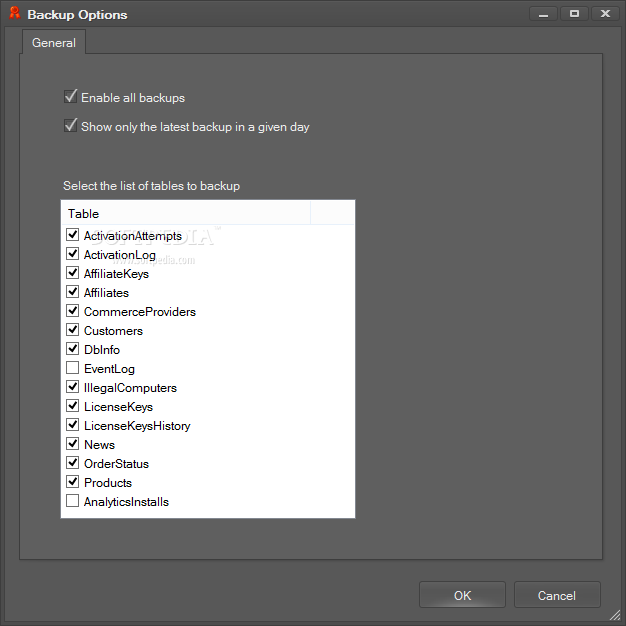Uncheck the LicenseKeys table checkbox

(x=72, y=406)
